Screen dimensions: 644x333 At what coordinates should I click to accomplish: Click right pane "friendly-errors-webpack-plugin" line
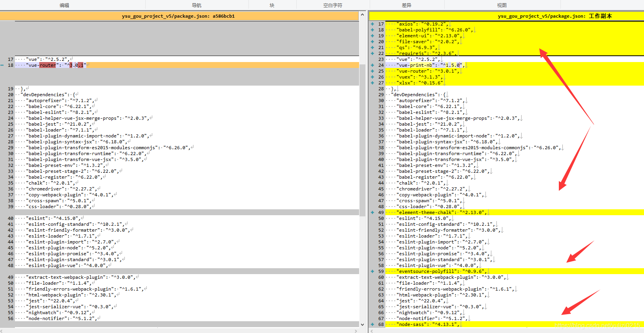pos(514,289)
